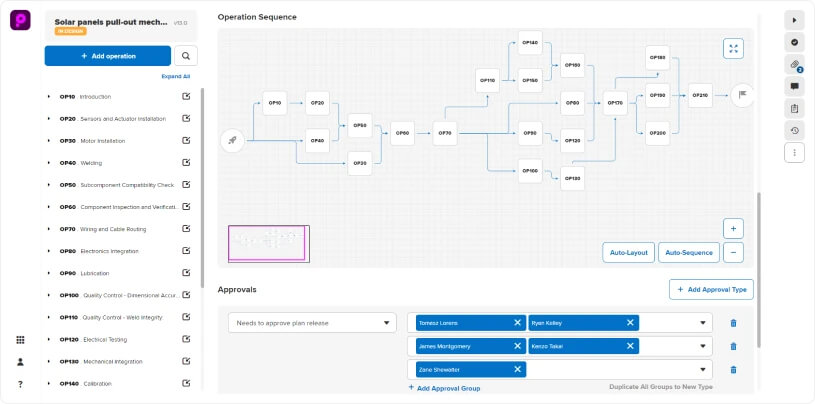Remove Ryan Kelley from approvers
Viewport: 815px width, 404px height.
[630, 323]
